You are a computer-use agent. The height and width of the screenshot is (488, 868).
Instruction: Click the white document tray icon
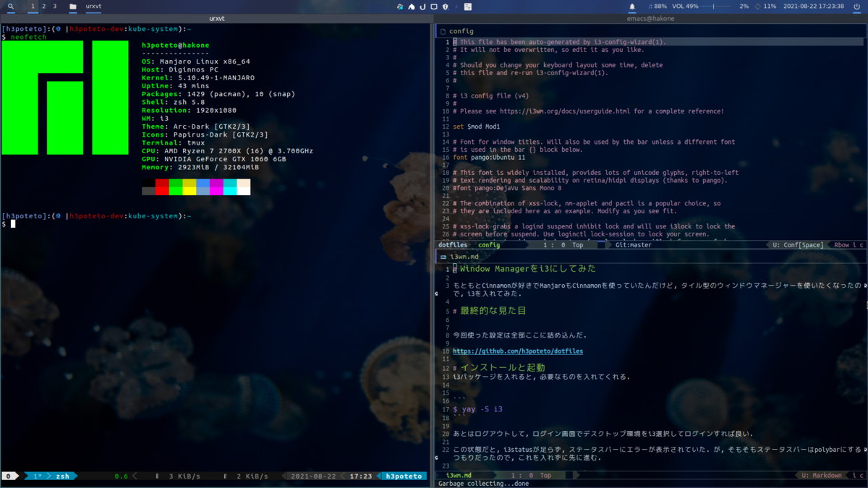pos(468,7)
